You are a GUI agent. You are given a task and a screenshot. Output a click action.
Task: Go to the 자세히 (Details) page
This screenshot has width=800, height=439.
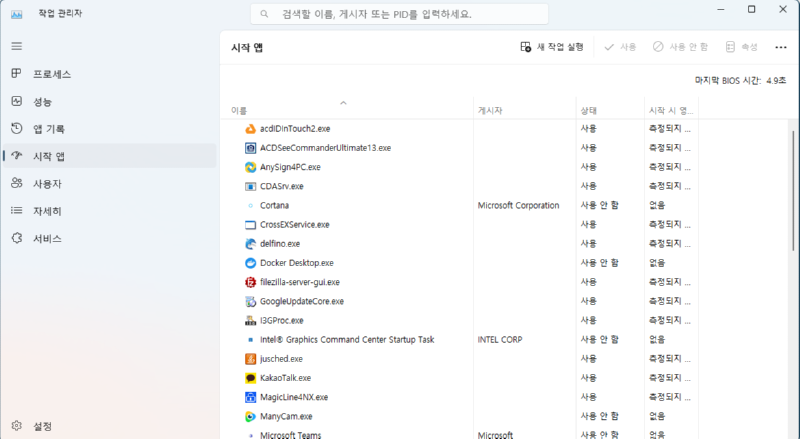(47, 211)
